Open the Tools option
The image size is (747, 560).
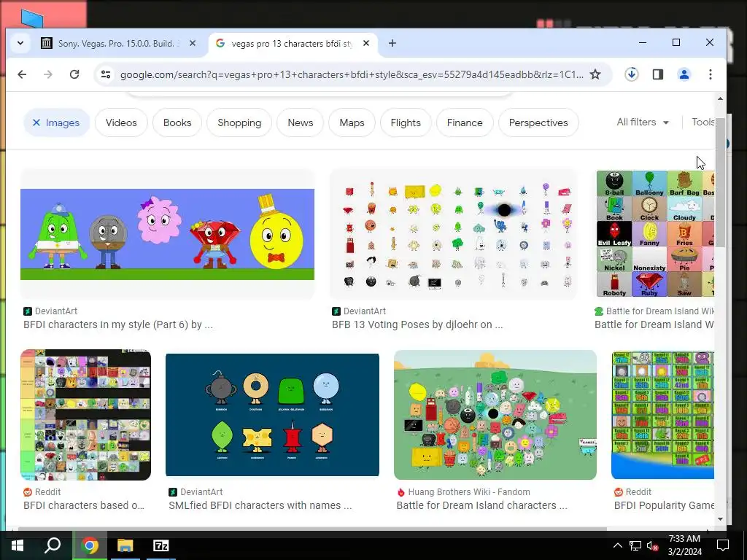click(x=703, y=122)
